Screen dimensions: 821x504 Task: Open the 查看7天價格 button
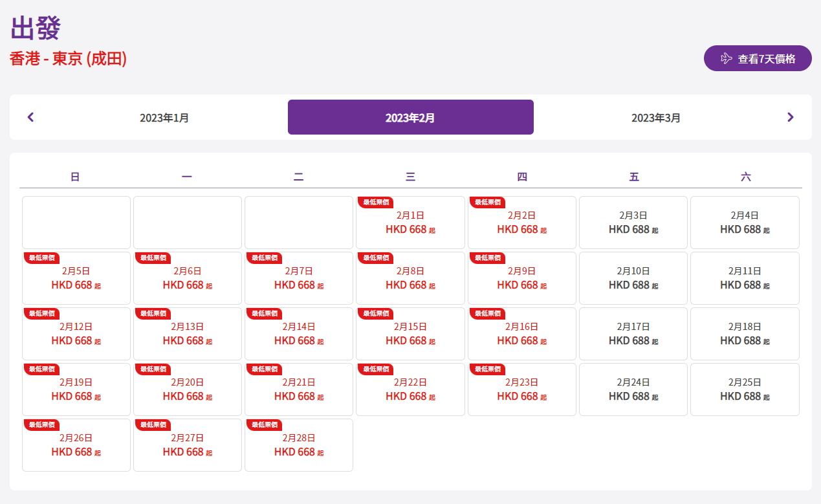[x=758, y=58]
